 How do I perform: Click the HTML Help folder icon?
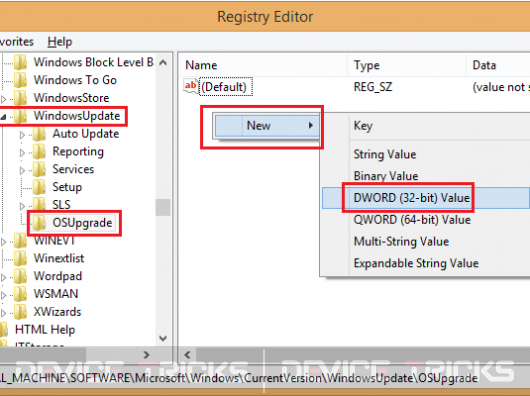tap(4, 330)
